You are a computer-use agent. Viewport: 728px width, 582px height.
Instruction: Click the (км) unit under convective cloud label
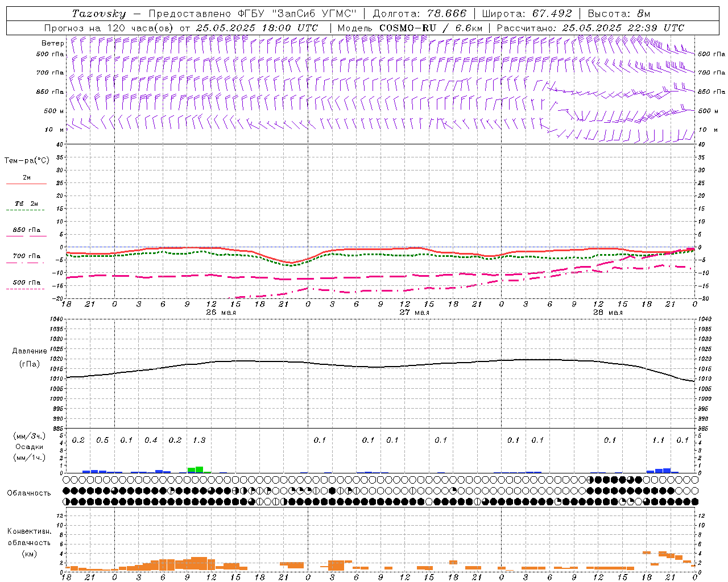click(x=29, y=553)
